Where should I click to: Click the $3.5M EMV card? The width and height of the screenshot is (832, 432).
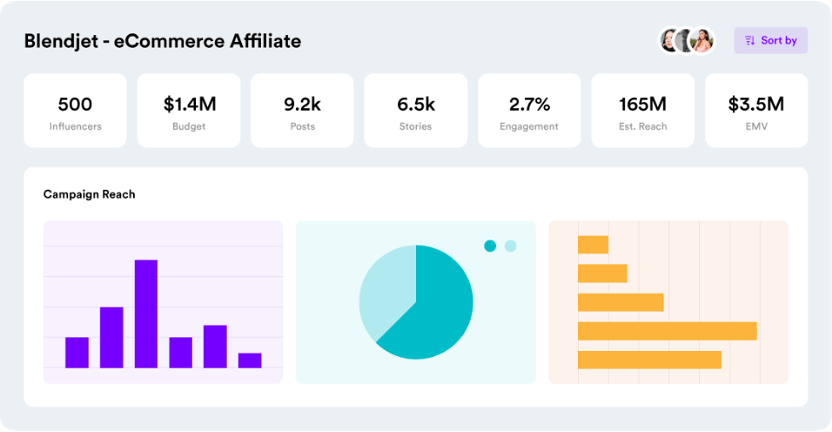click(x=756, y=110)
